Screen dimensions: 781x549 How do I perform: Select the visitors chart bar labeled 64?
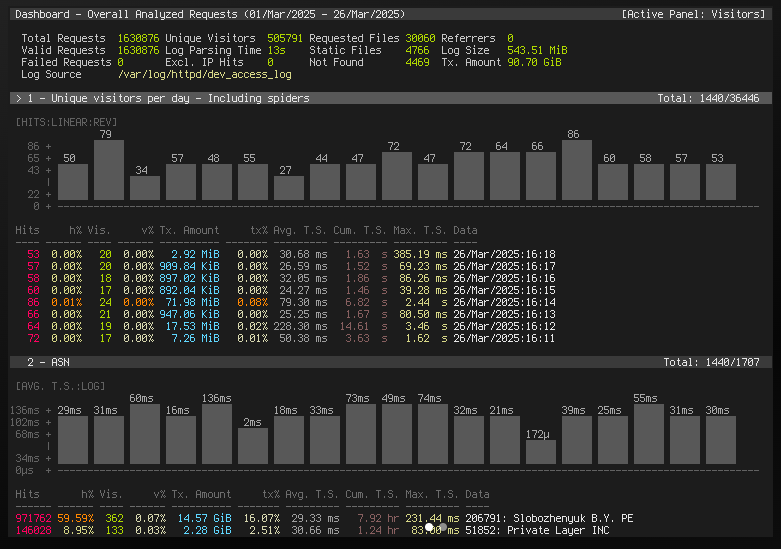pos(505,176)
